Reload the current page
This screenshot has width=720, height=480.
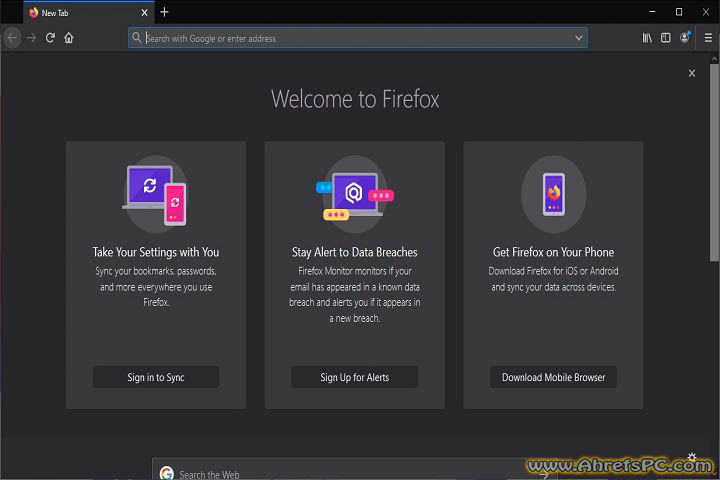click(x=51, y=38)
